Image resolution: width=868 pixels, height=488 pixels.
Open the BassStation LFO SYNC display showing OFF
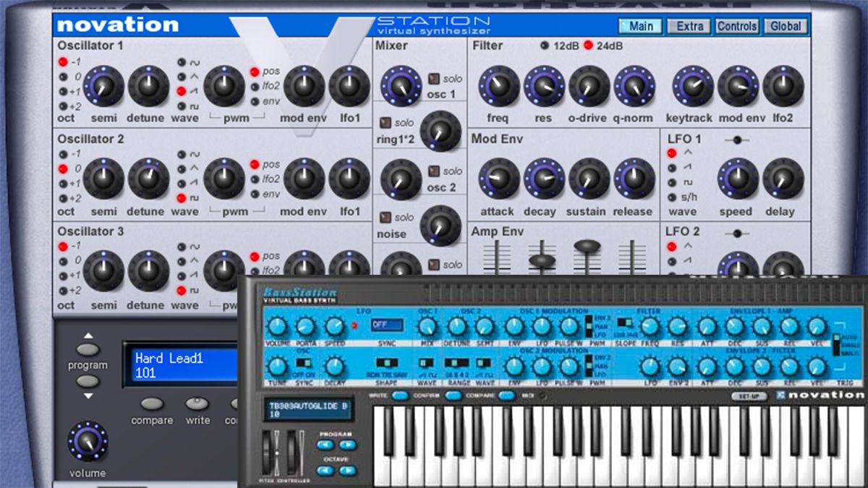[387, 325]
